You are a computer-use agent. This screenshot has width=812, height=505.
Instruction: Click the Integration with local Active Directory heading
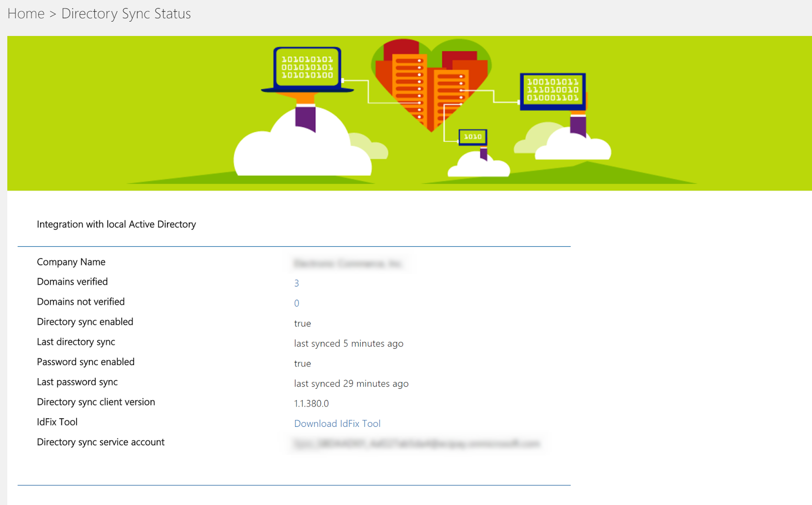(116, 224)
